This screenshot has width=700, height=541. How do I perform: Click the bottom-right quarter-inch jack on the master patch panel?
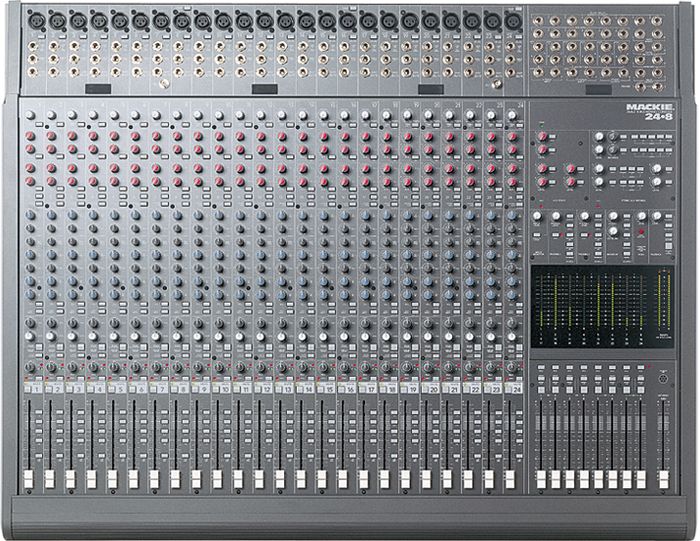tap(657, 87)
